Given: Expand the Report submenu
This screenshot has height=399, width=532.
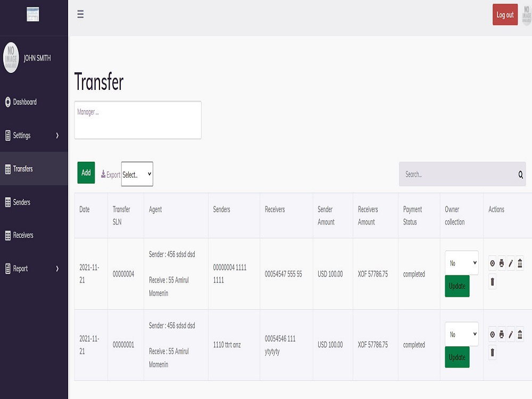Looking at the screenshot, I should pyautogui.click(x=34, y=269).
